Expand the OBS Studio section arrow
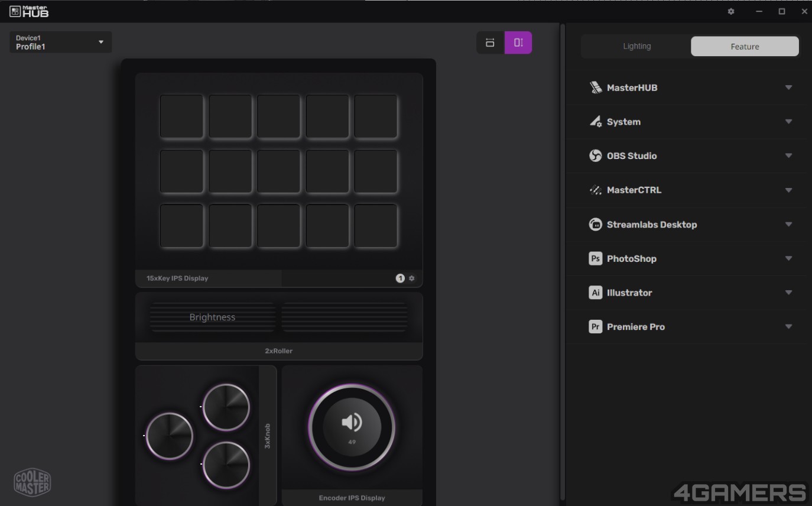The width and height of the screenshot is (812, 506). pos(788,155)
